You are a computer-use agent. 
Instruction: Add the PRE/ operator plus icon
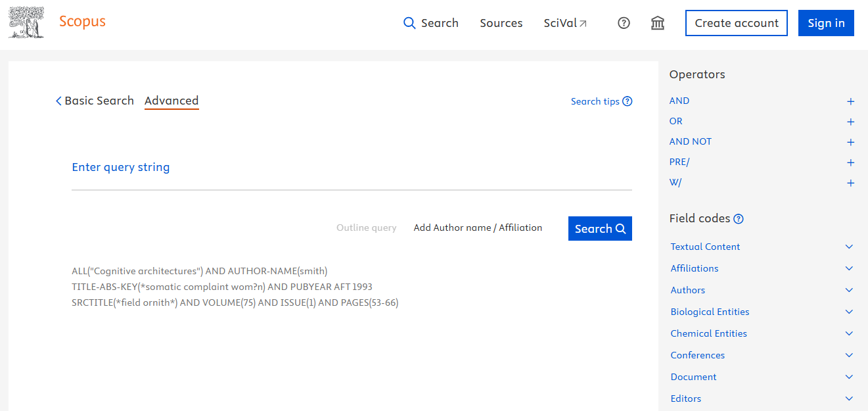(850, 162)
